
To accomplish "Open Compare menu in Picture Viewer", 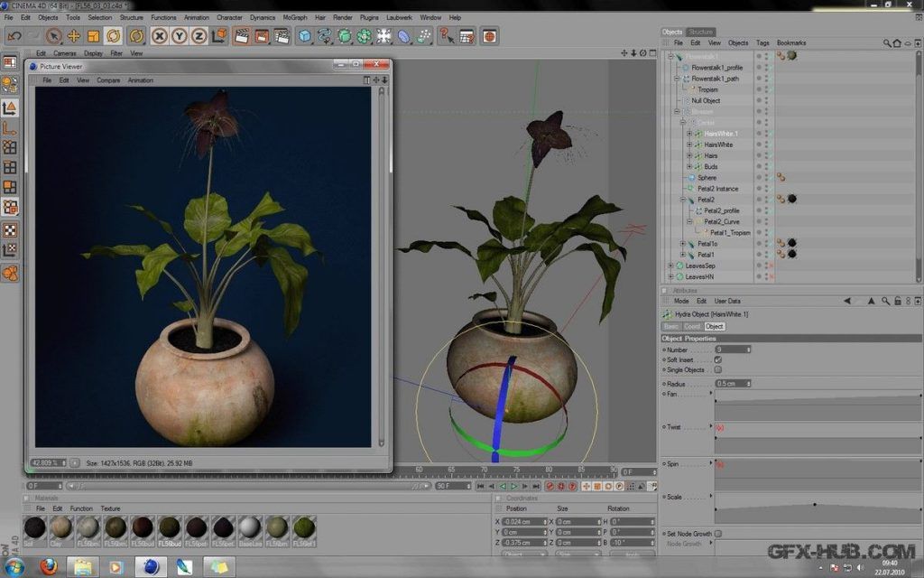I will click(108, 80).
